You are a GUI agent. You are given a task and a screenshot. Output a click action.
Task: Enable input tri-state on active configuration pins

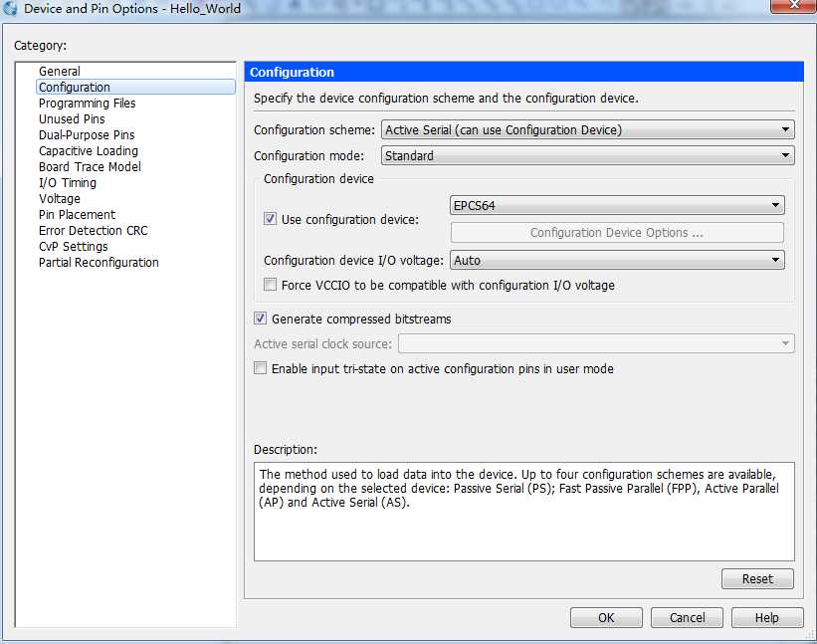click(260, 368)
